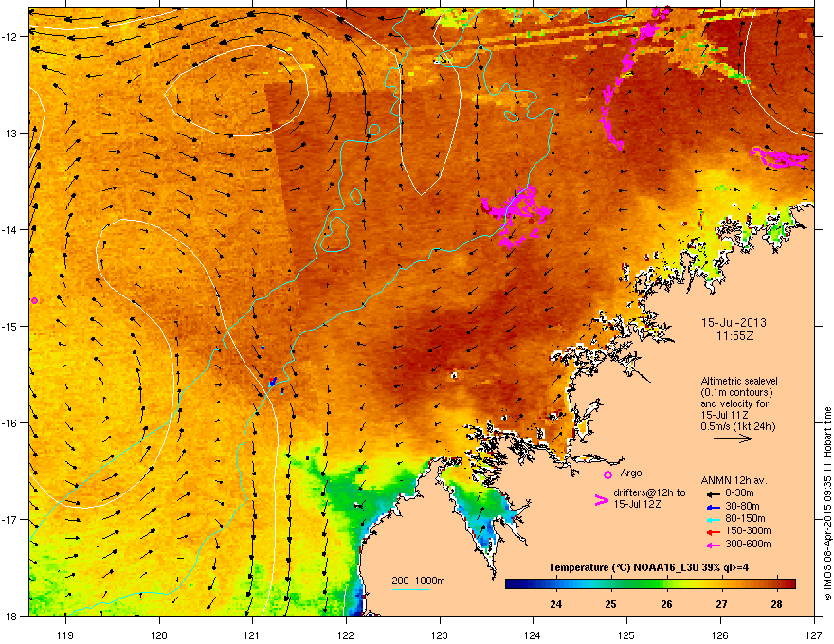This screenshot has width=834, height=644.
Task: Click the longitude axis label 127
Action: coord(814,635)
